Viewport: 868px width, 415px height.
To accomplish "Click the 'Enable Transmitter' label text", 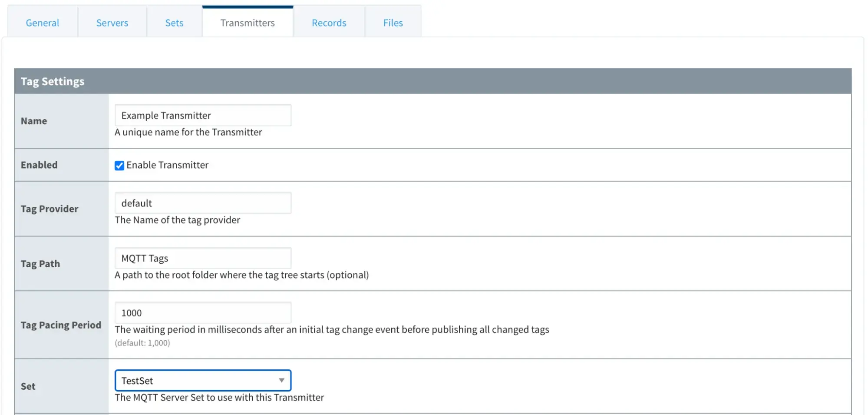I will click(x=167, y=165).
